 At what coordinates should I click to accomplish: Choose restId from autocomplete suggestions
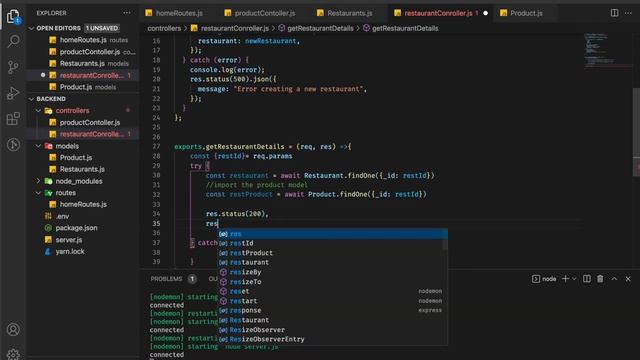(330, 243)
